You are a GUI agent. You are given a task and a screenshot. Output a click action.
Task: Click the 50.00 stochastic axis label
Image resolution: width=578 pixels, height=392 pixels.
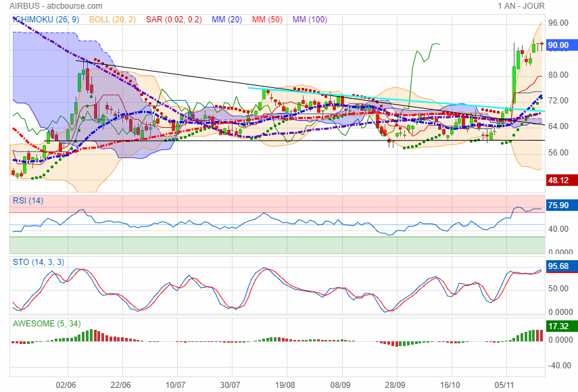click(558, 289)
